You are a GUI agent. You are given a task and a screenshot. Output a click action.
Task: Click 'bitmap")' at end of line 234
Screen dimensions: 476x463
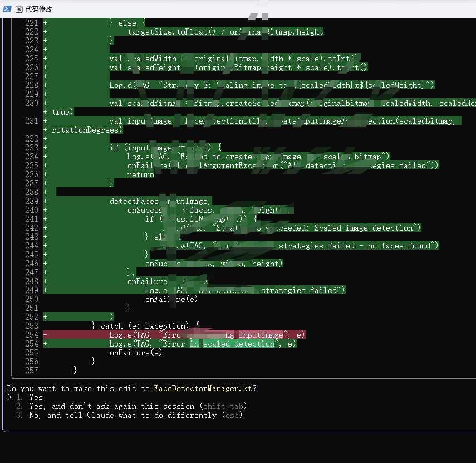coord(371,157)
